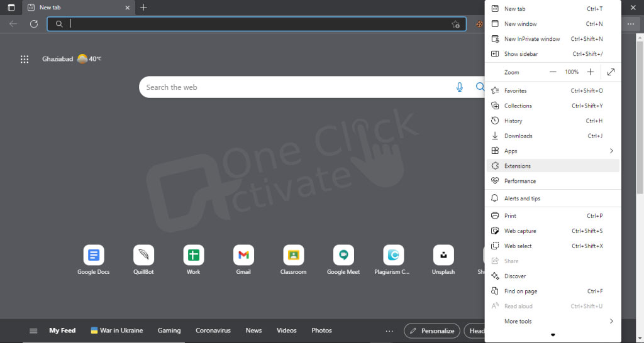Click the cookie extension icon in toolbar

tap(479, 24)
